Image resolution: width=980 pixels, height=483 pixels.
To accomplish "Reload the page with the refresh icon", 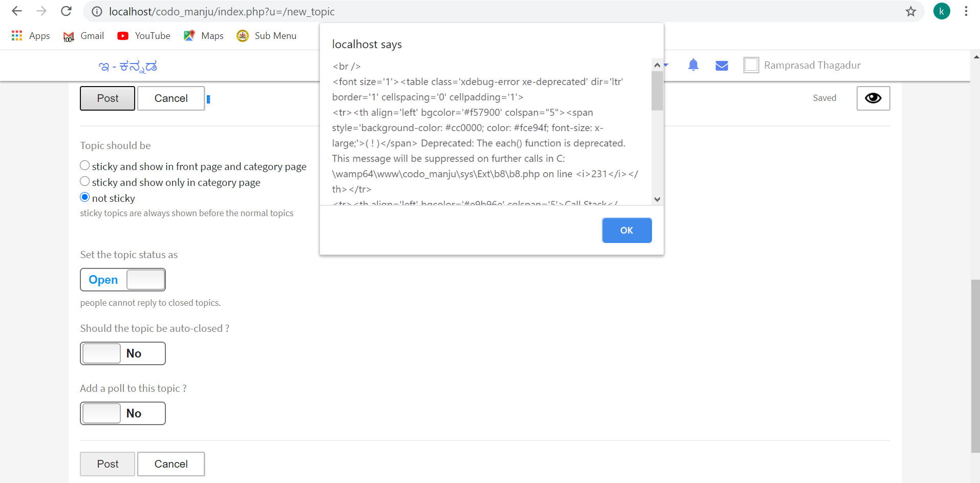I will 66,11.
